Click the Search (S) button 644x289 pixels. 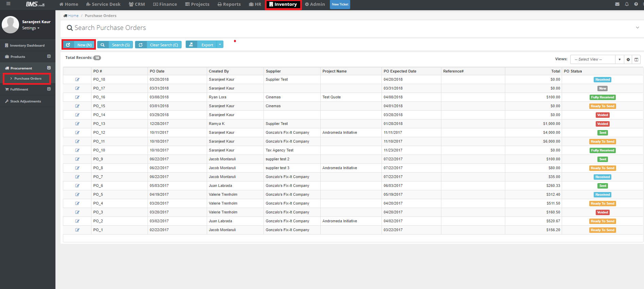pyautogui.click(x=115, y=45)
